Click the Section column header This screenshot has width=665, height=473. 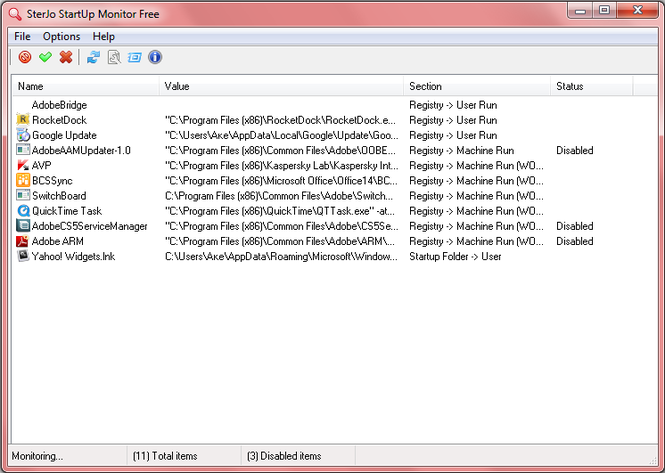point(477,87)
